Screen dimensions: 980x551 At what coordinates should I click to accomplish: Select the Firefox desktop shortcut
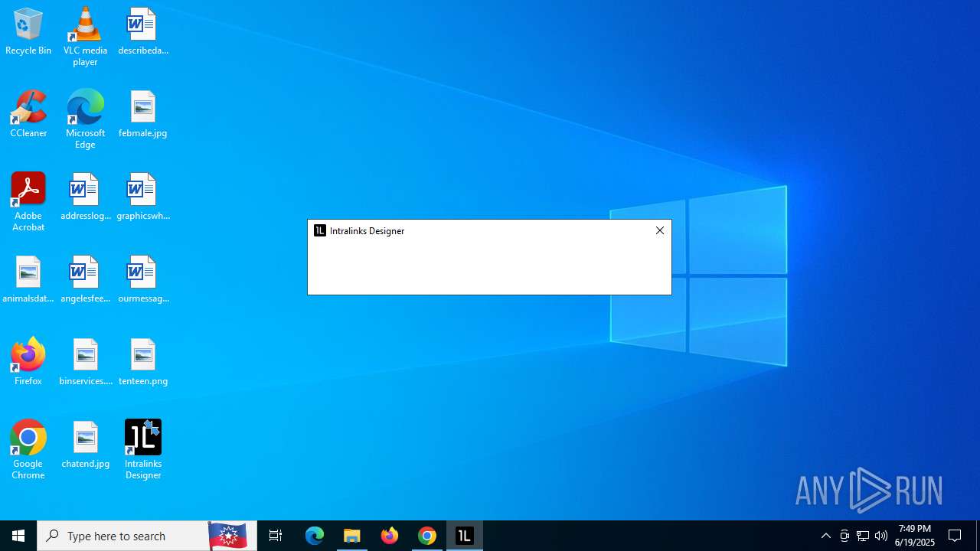click(x=28, y=362)
